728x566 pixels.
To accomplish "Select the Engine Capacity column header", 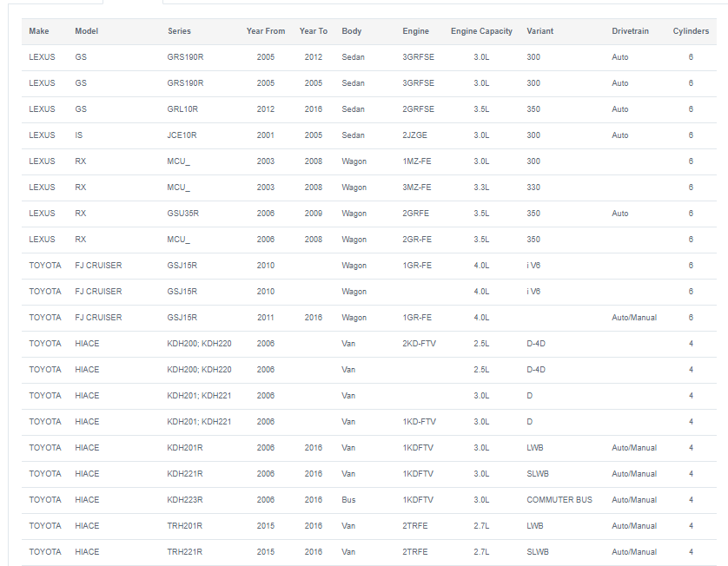I will 481,31.
